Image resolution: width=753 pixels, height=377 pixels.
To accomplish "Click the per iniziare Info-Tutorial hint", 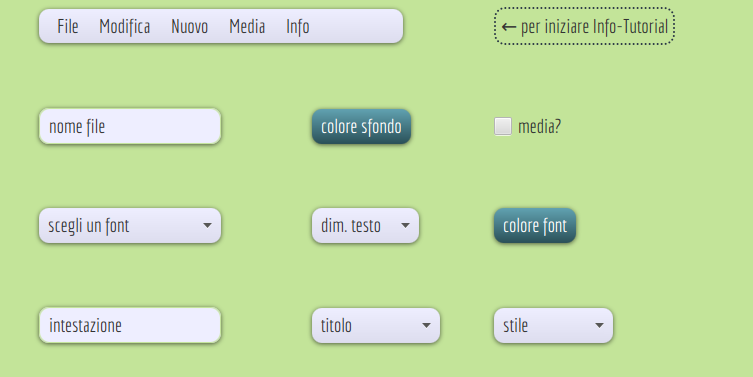I will pos(584,26).
